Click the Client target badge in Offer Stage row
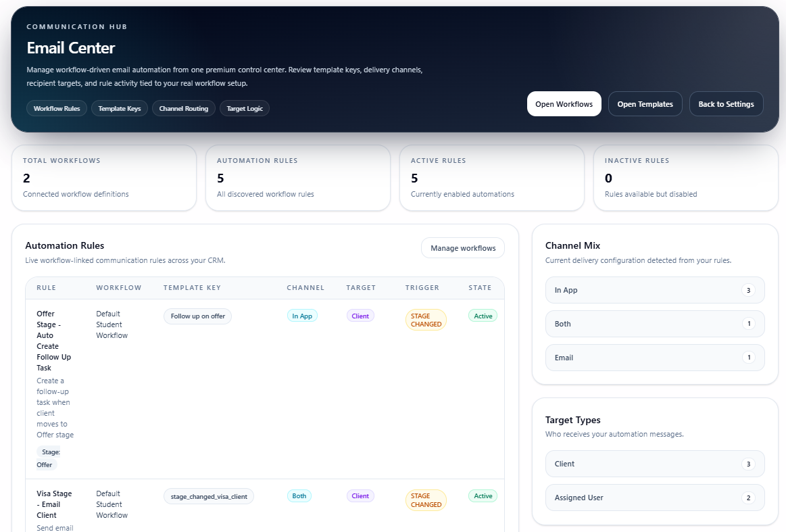Screen dimensions: 786x532 [x=360, y=316]
